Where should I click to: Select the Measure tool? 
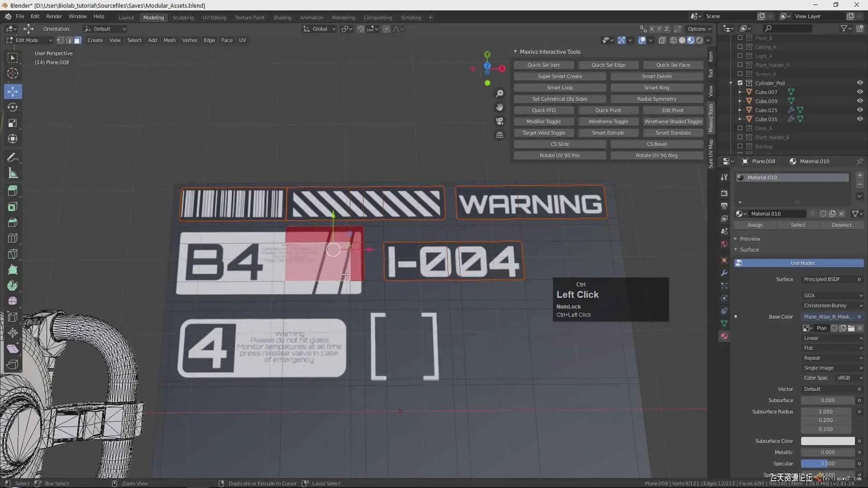(x=13, y=174)
